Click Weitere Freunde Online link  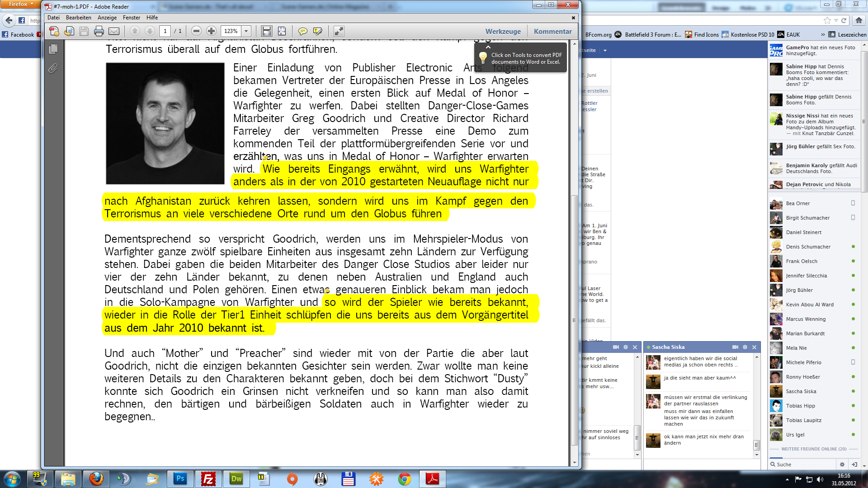coord(814,449)
